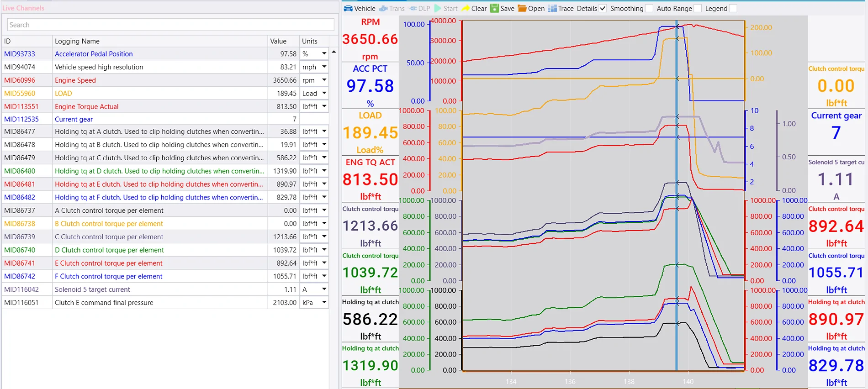This screenshot has height=389, width=868.
Task: Select the Accelerator Pedal Position channel row
Action: [x=94, y=54]
